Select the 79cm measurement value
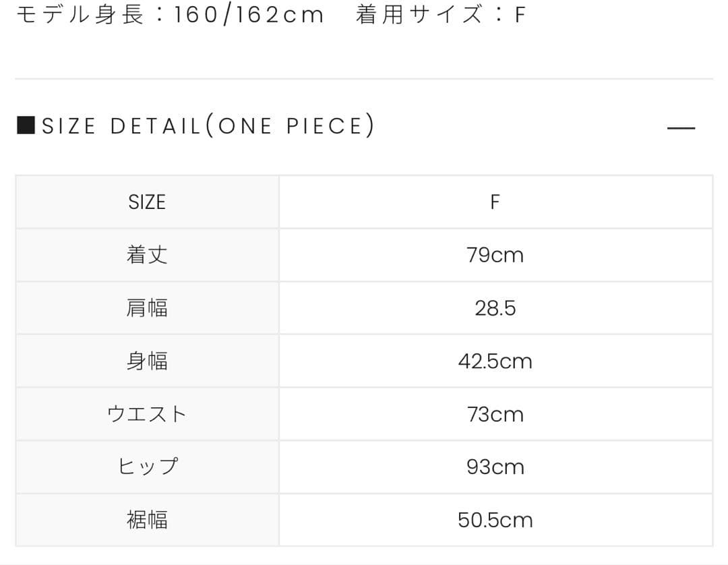Viewport: 728px width, 565px height. tap(495, 254)
